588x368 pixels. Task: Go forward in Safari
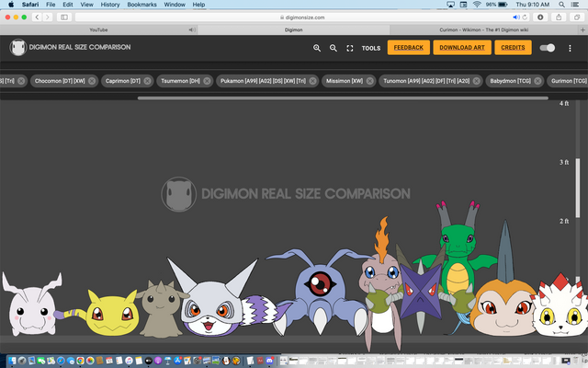point(47,17)
